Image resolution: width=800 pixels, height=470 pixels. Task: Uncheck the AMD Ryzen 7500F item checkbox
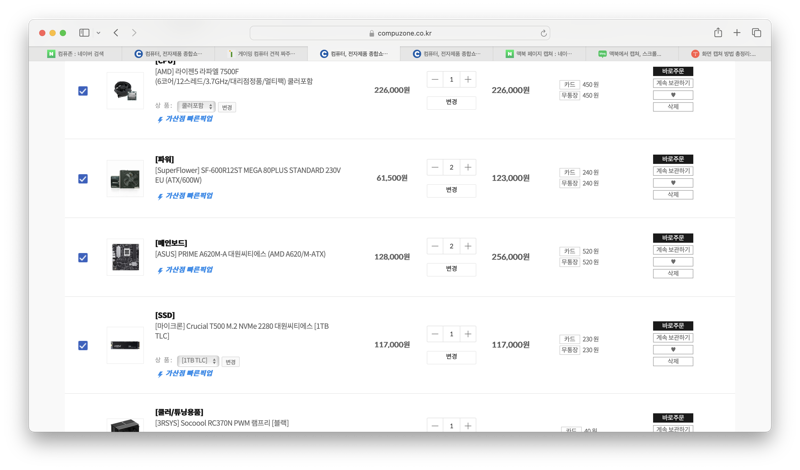click(83, 91)
